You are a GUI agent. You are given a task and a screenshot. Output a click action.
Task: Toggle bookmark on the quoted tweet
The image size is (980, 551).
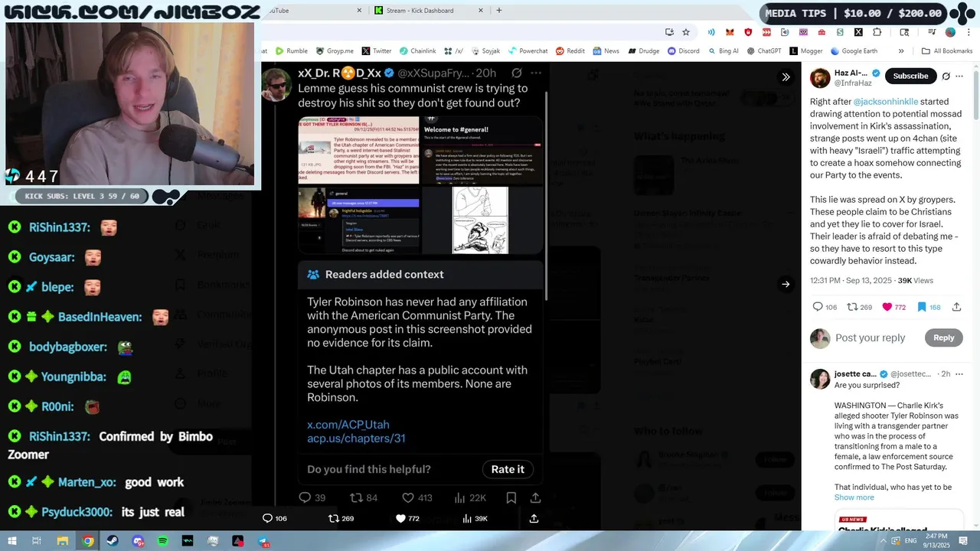[x=511, y=497]
